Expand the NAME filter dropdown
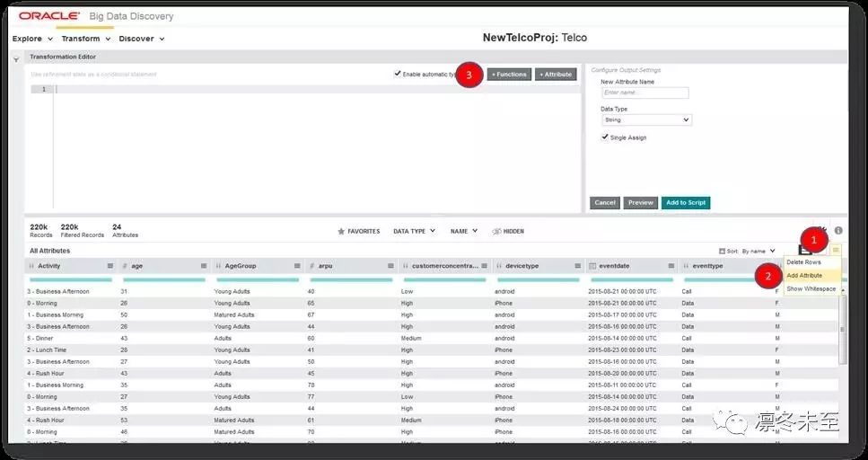 click(464, 231)
